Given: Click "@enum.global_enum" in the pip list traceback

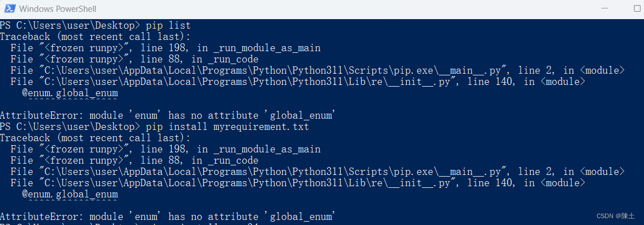Looking at the screenshot, I should point(70,93).
